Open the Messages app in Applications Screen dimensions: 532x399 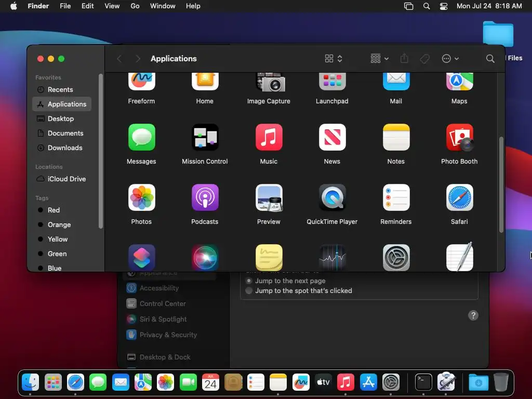tap(141, 137)
